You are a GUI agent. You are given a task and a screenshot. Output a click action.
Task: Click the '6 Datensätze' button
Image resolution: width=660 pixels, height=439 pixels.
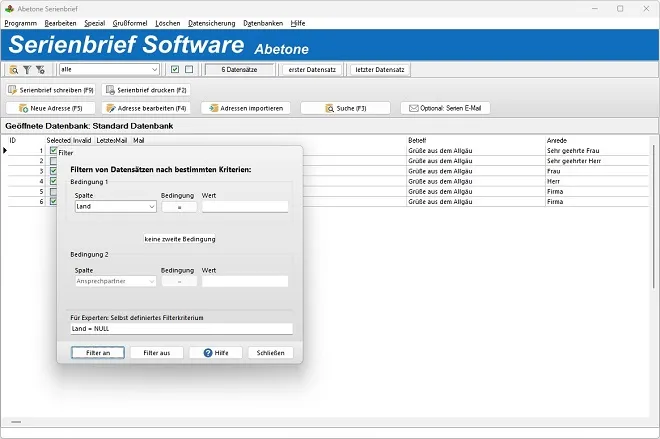(240, 69)
